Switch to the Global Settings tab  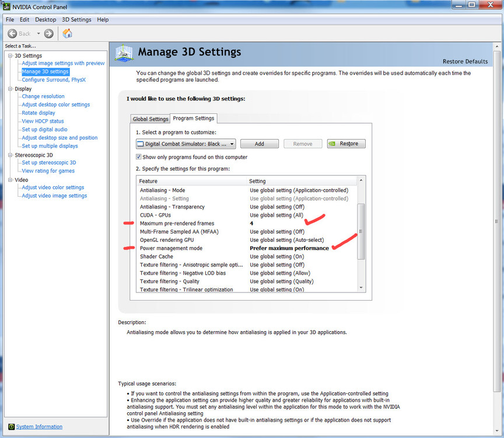150,118
